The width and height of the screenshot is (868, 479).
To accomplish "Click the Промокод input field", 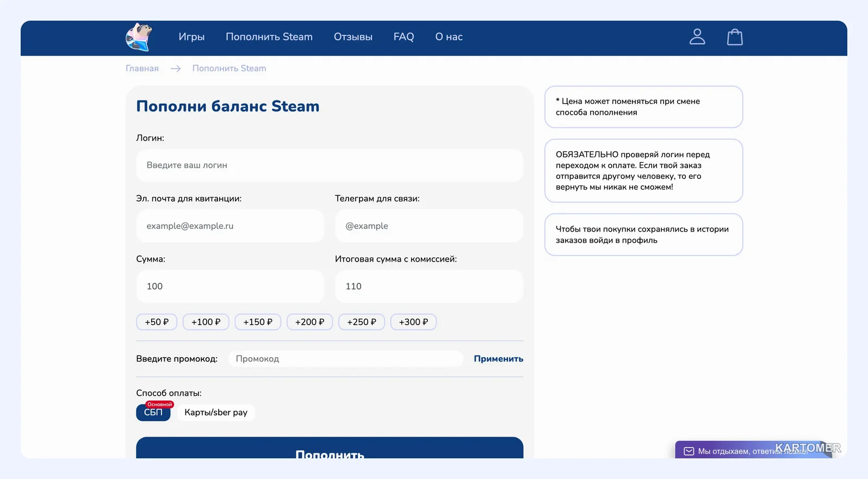I will pos(346,359).
